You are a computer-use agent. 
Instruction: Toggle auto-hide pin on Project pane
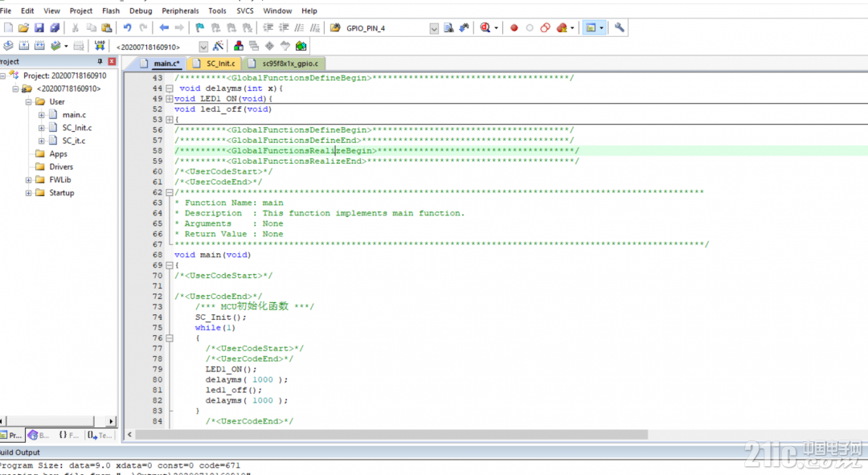pyautogui.click(x=100, y=61)
